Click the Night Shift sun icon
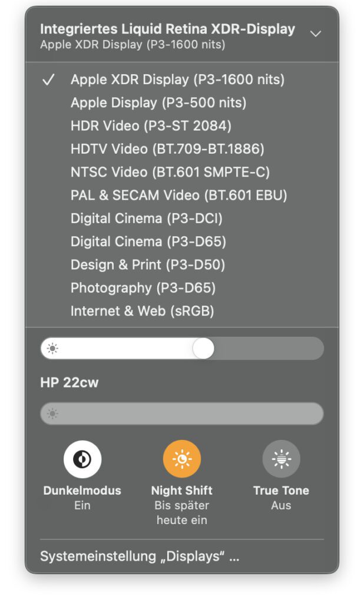This screenshot has width=364, height=603. [182, 458]
